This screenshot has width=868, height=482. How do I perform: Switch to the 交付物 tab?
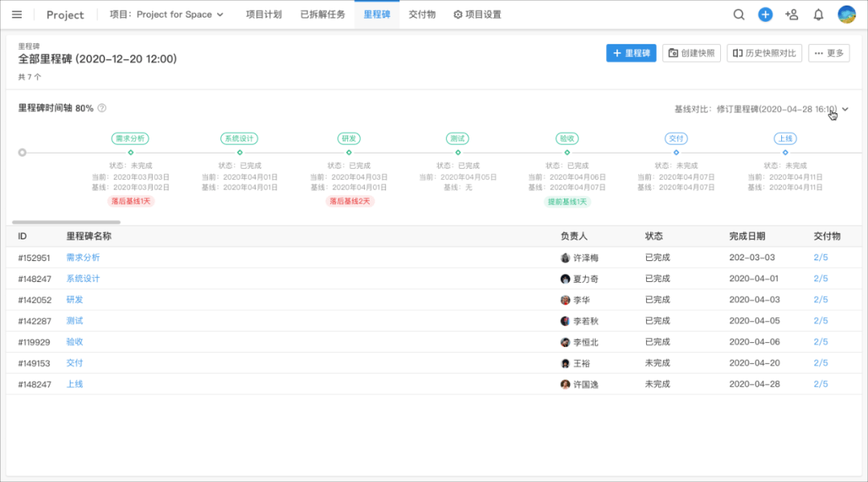coord(422,14)
